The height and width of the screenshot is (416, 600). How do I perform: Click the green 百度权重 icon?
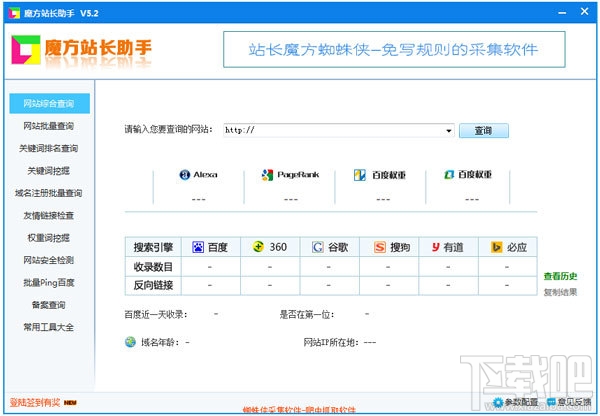[449, 175]
